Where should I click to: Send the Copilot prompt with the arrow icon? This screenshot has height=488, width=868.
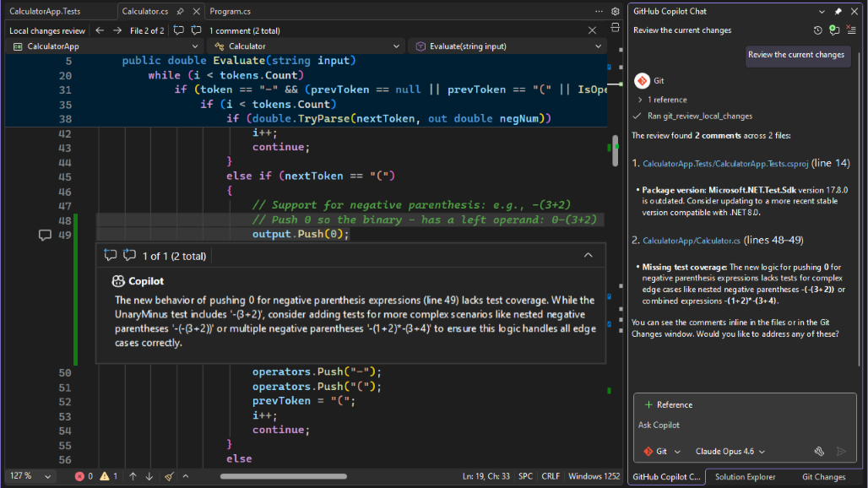click(x=841, y=452)
